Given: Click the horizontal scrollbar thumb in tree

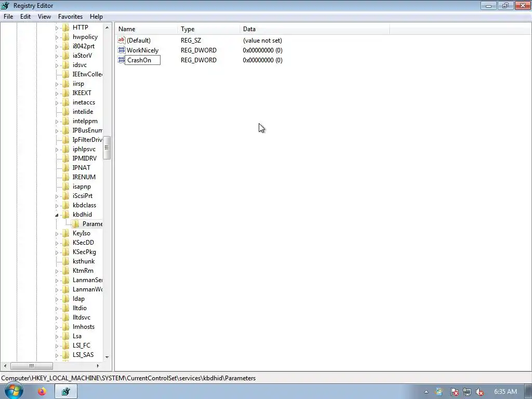Looking at the screenshot, I should (x=32, y=366).
